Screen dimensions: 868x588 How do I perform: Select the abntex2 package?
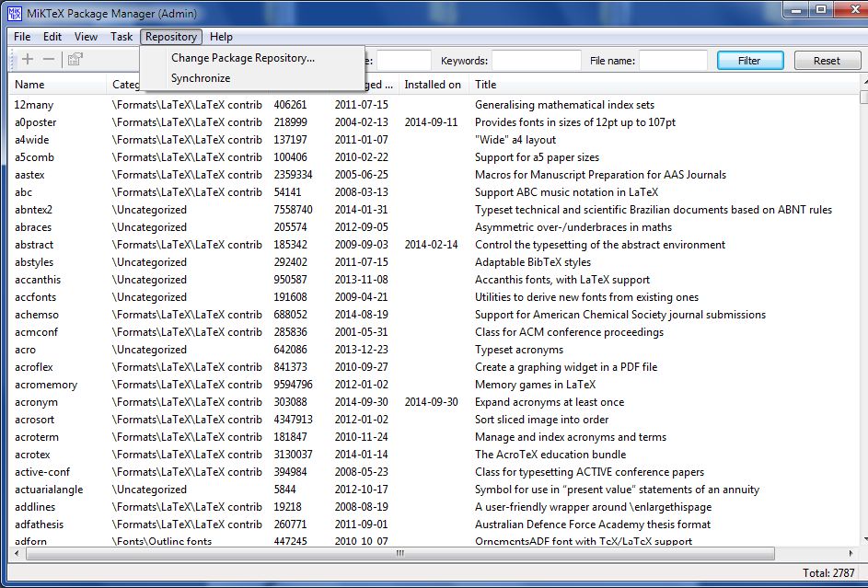point(33,210)
